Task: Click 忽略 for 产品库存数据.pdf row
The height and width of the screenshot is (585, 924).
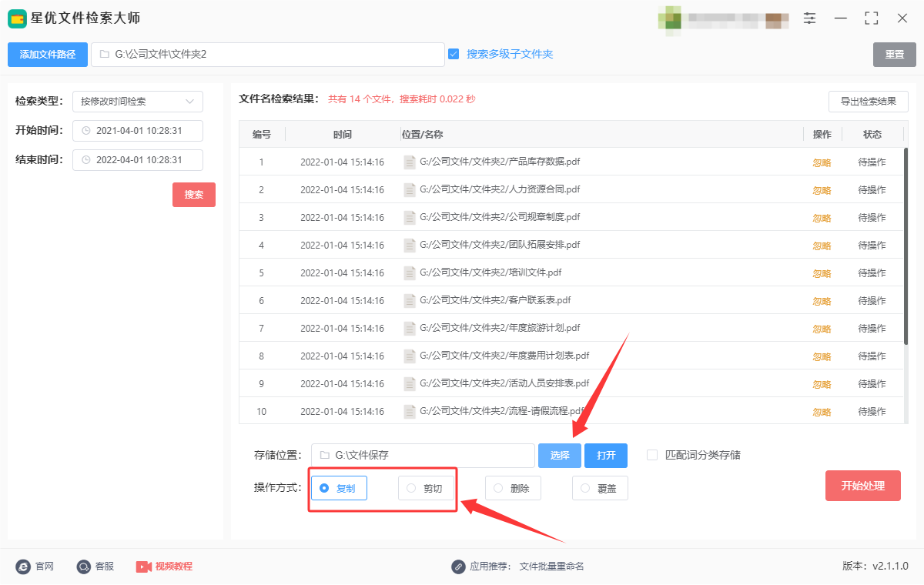Action: click(x=822, y=162)
